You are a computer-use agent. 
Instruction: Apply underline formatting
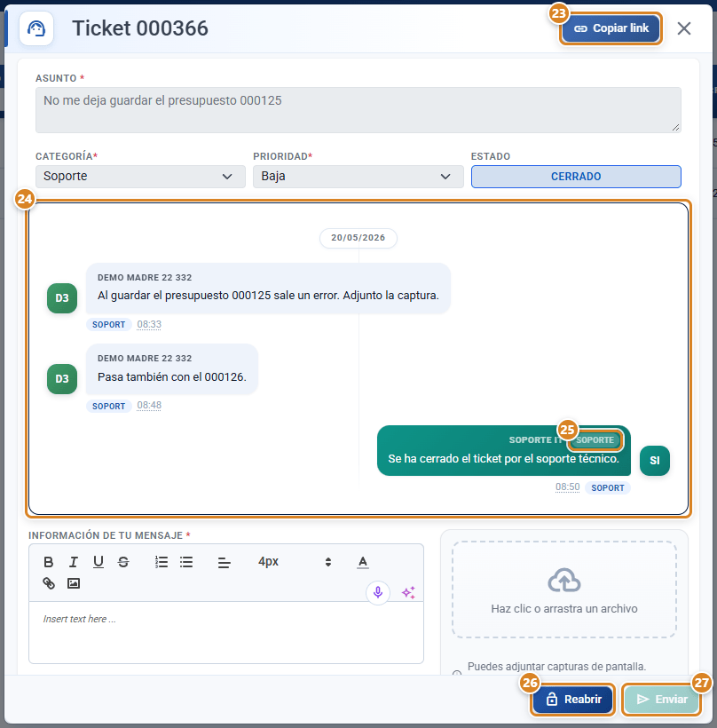[98, 562]
